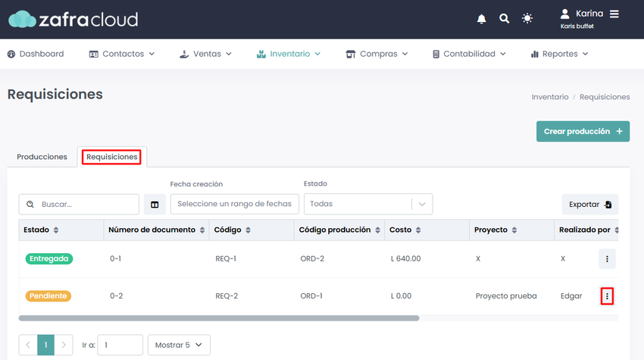Open the column visibility toggle button
Viewport: 644px width, 360px height.
[155, 204]
